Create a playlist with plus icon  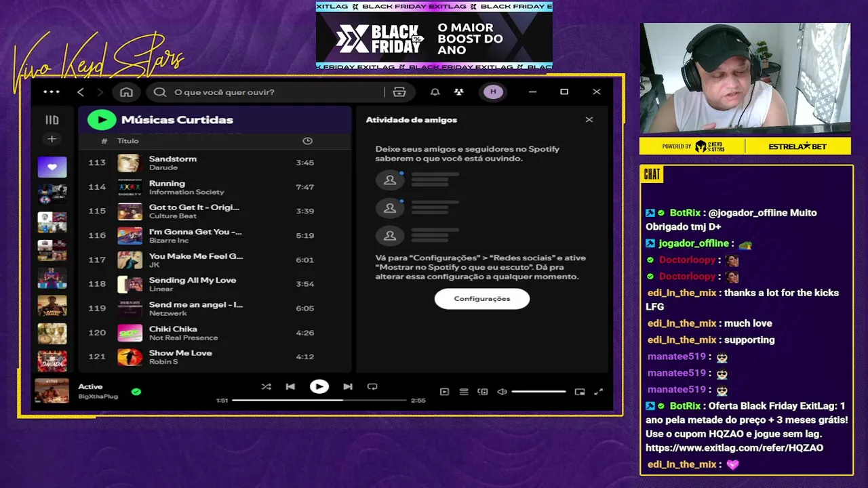coord(52,139)
